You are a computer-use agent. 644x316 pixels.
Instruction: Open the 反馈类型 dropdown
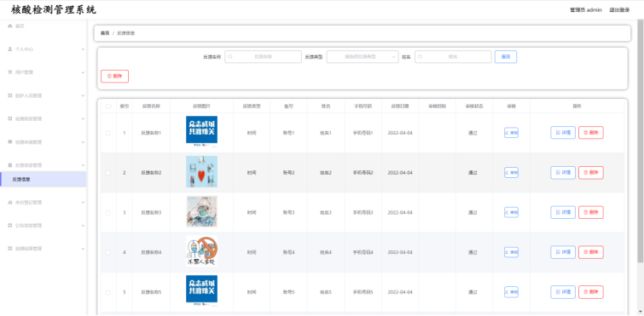[x=363, y=57]
